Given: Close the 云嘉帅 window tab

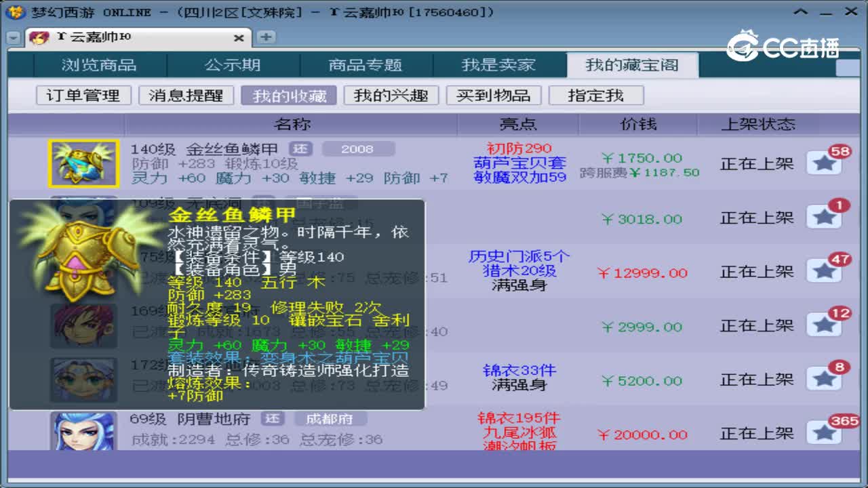Looking at the screenshot, I should pyautogui.click(x=239, y=38).
